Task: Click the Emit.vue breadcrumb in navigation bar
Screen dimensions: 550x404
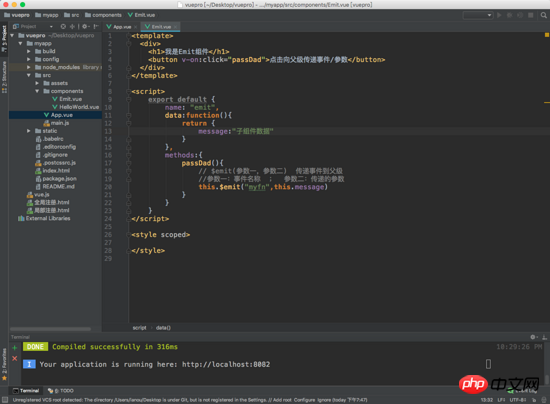Action: (x=141, y=15)
